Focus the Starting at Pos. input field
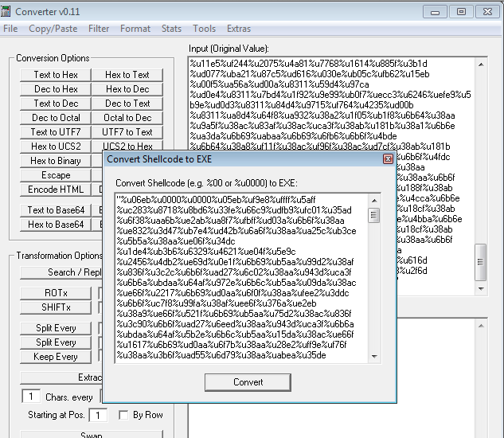 pyautogui.click(x=99, y=415)
